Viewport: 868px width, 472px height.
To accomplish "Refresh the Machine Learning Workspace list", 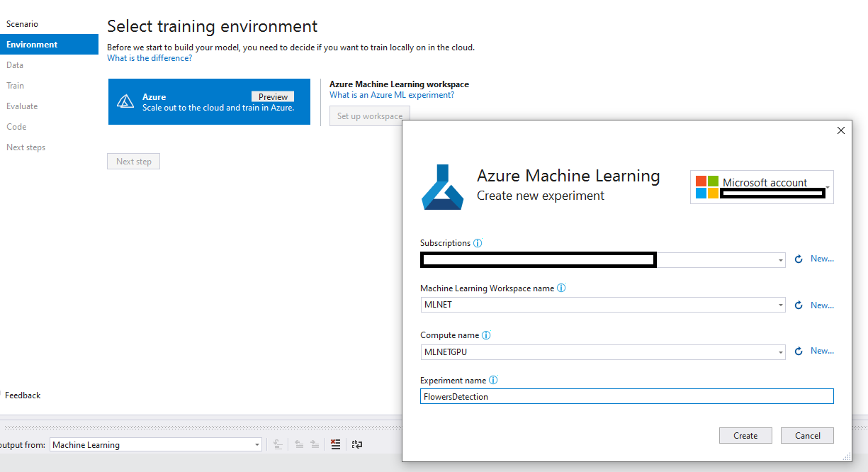I will (x=799, y=305).
